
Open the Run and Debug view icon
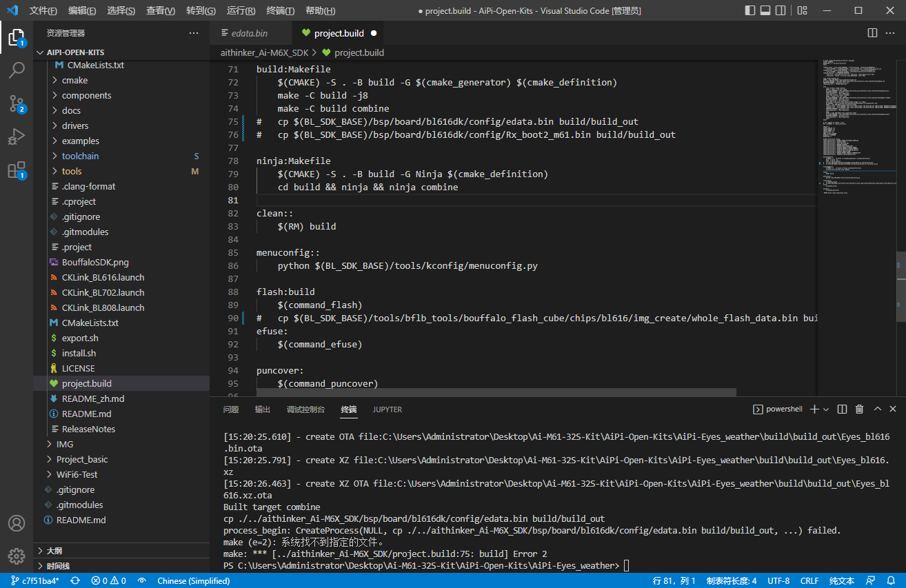point(17,136)
